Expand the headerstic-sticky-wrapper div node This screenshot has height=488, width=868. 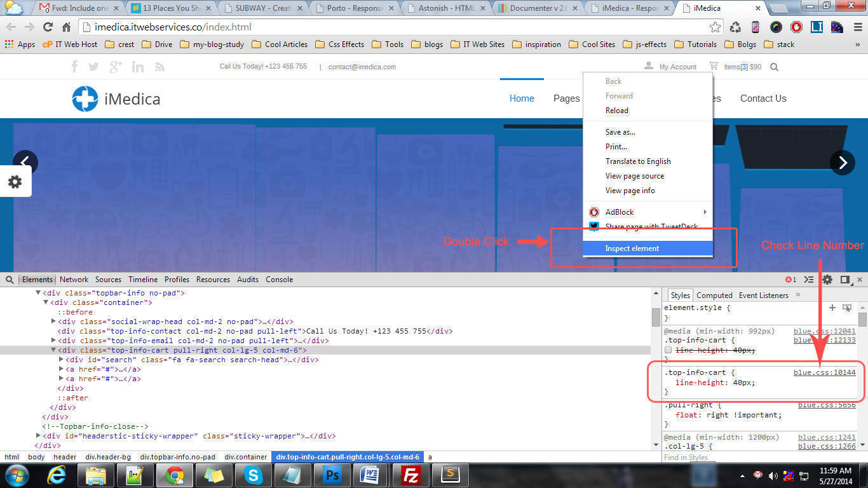(38, 436)
